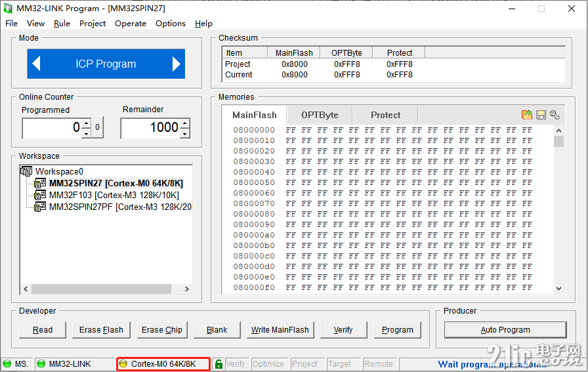Screen dimensions: 588x372
Task: Click the OPTByte checksum column header
Action: click(x=346, y=53)
